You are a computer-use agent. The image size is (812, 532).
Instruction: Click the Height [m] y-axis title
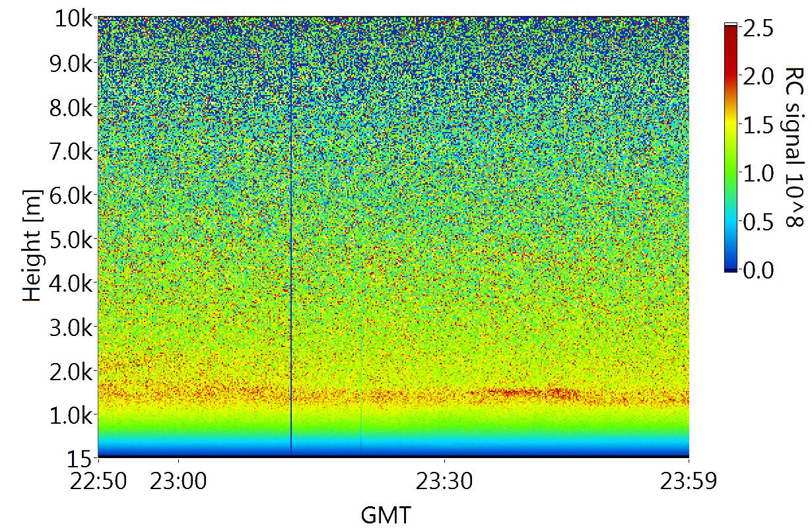tap(34, 238)
